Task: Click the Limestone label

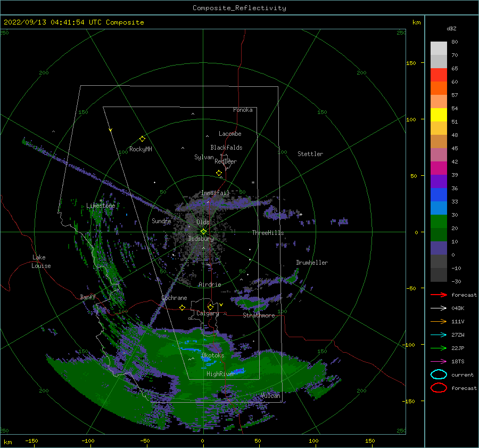Action: 101,206
